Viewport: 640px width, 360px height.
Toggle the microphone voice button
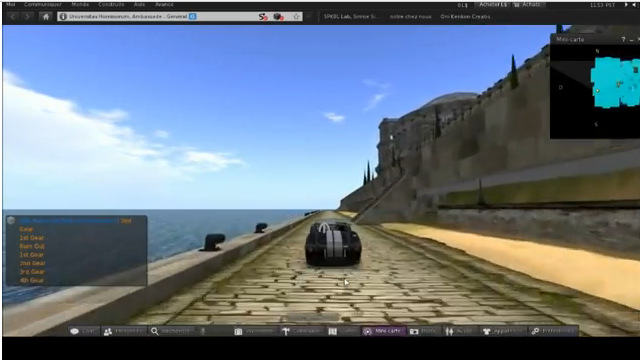click(x=203, y=331)
